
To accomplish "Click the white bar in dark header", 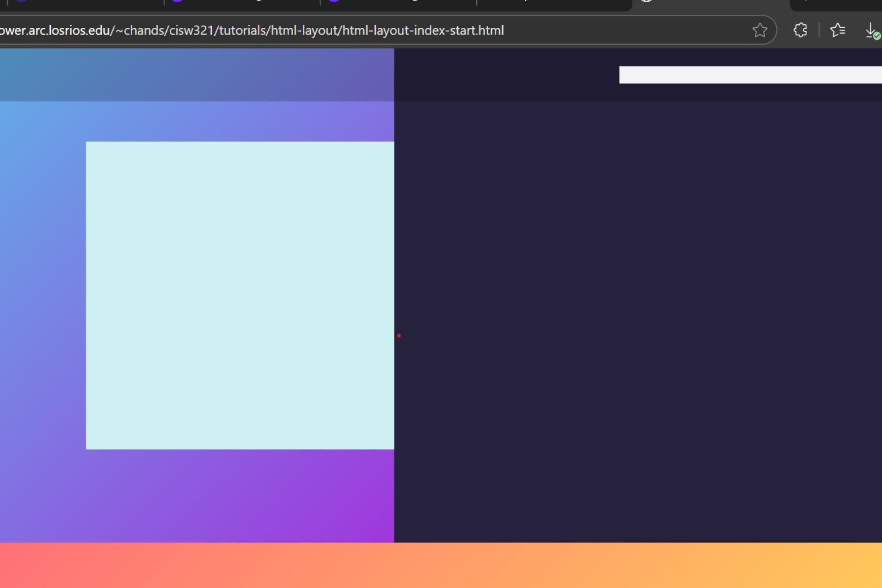I will (x=750, y=75).
